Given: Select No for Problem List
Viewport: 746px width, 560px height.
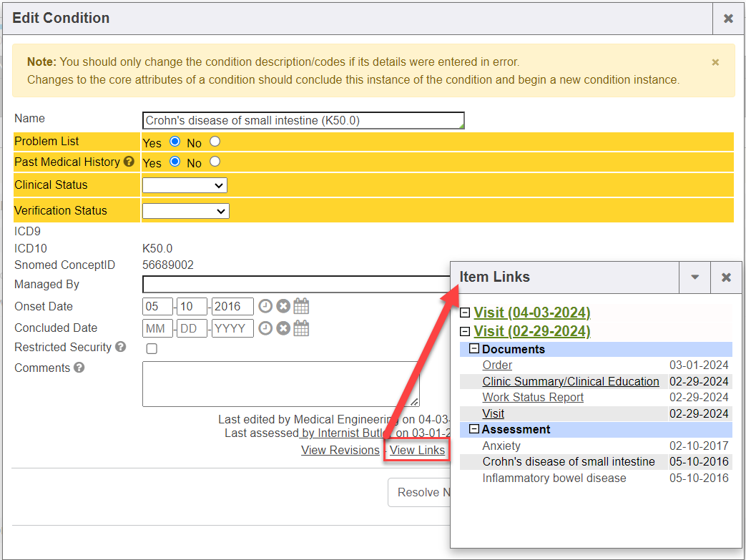Looking at the screenshot, I should coord(215,142).
